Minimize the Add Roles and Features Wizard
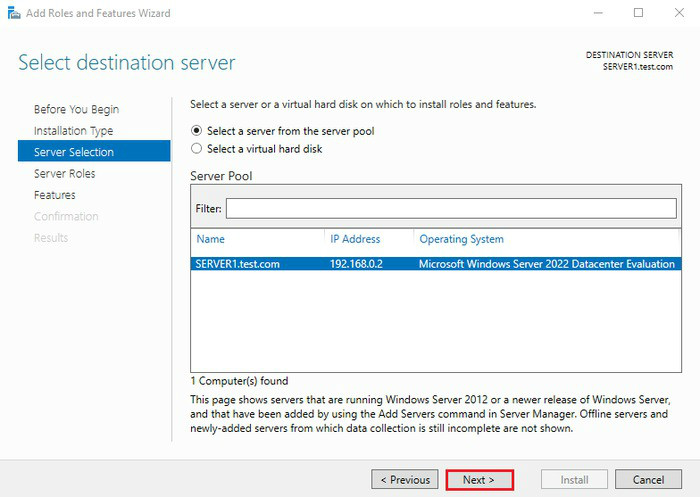This screenshot has height=497, width=700. tap(597, 13)
